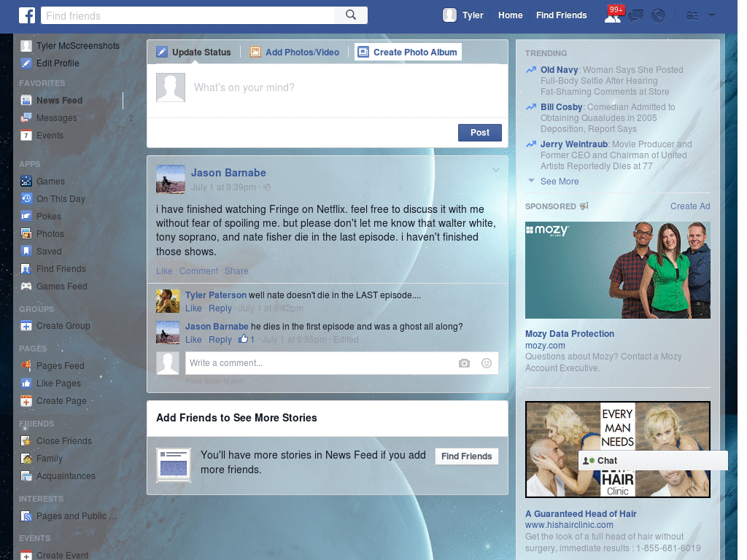The height and width of the screenshot is (560, 747).
Task: Click the Close Friends star icon
Action: tap(26, 441)
